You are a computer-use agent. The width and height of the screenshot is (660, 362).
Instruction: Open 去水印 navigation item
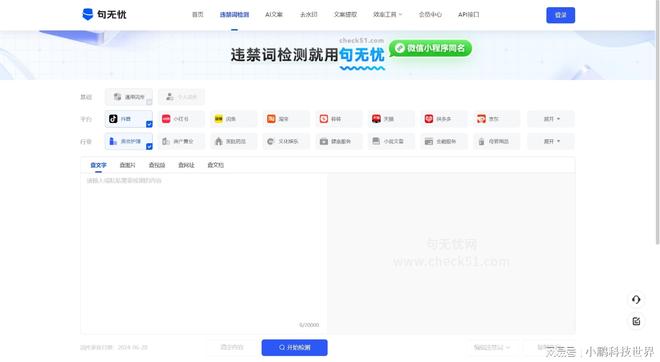coord(309,14)
